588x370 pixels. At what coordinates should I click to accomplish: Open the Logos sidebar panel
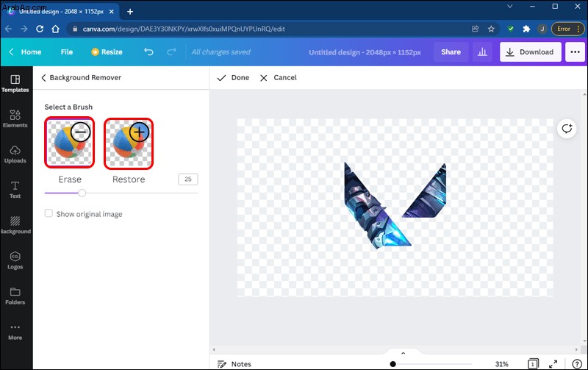coord(15,260)
